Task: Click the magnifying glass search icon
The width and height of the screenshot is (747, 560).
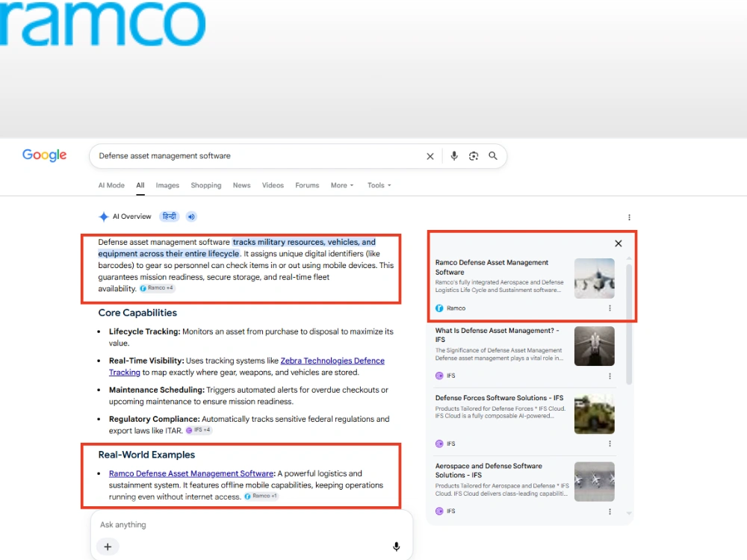Action: click(492, 156)
